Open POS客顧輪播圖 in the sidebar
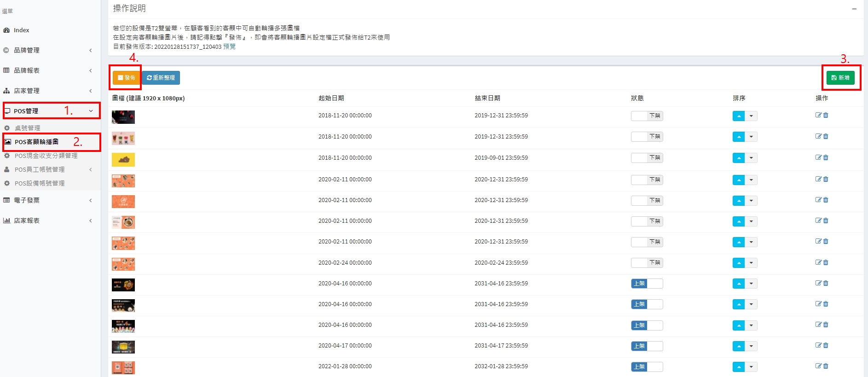This screenshot has width=868, height=377. pyautogui.click(x=36, y=142)
